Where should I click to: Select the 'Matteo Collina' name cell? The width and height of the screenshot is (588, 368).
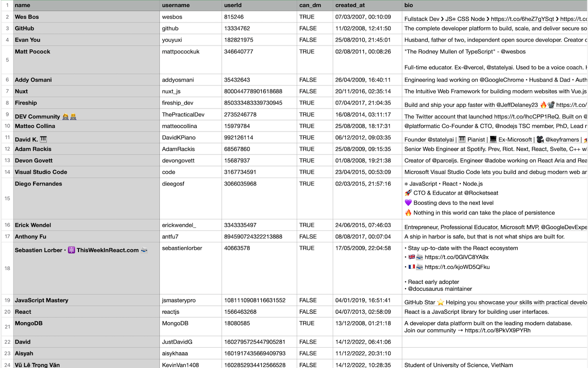coord(86,126)
